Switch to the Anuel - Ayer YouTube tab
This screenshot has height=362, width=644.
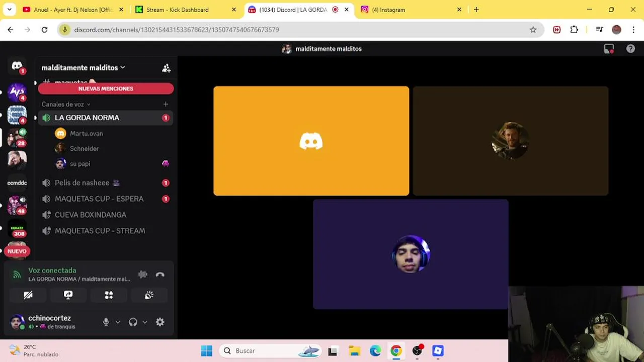(73, 10)
